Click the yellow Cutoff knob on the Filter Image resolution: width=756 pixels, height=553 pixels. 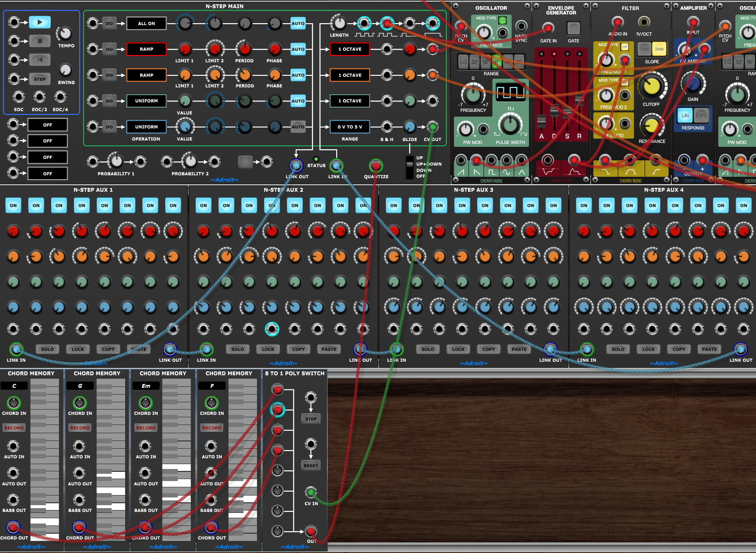[x=651, y=86]
